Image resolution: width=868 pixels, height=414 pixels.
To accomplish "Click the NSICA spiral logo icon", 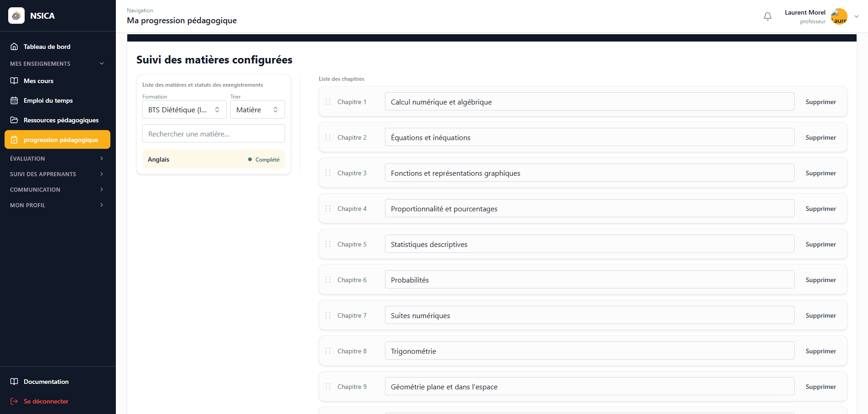I will [16, 16].
